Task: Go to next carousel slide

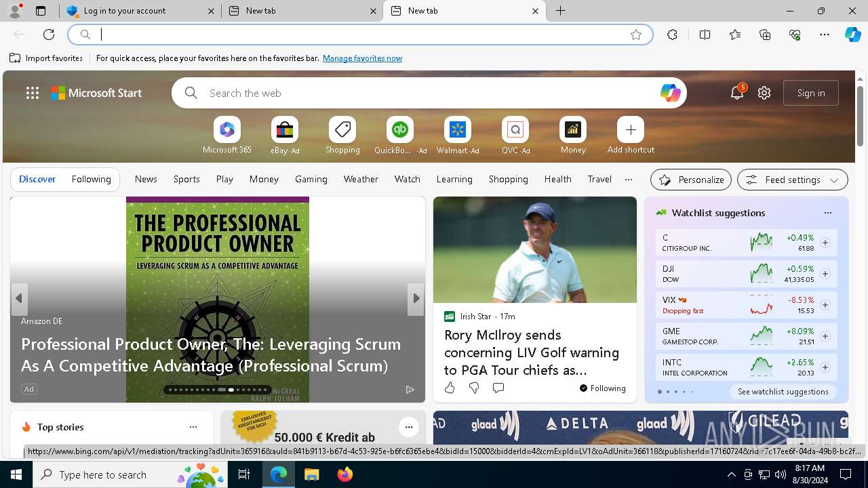Action: tap(416, 298)
